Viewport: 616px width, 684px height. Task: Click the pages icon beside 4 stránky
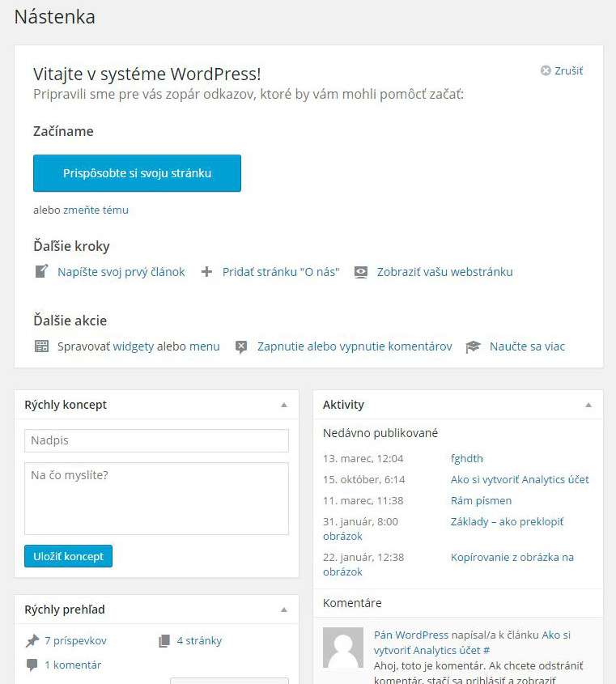pyautogui.click(x=164, y=641)
